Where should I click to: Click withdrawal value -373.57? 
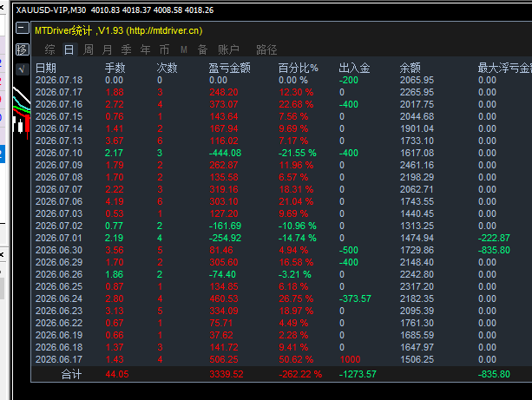pos(355,298)
